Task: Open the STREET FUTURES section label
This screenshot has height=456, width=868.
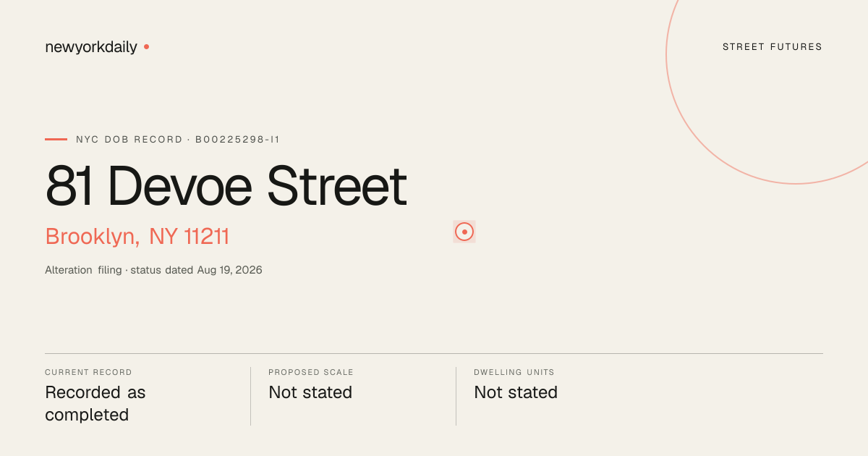Action: click(773, 47)
